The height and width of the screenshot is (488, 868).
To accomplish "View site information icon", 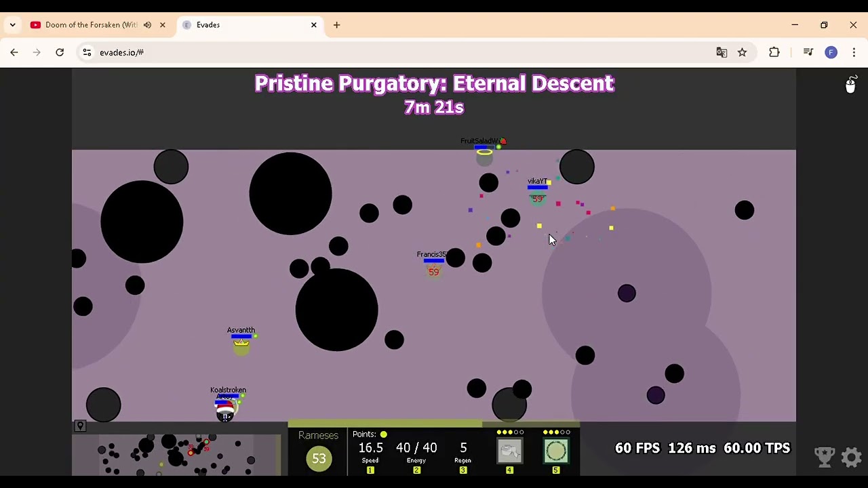I will click(x=87, y=52).
